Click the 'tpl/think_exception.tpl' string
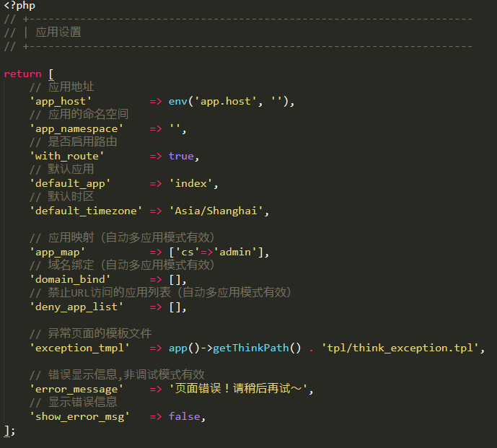Screen dimensions: 497x448 (x=400, y=348)
